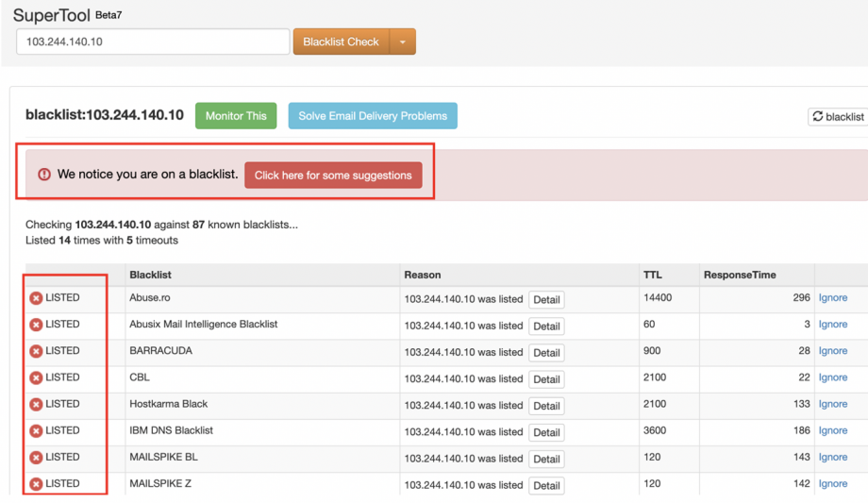Viewport: 868px width, 503px height.
Task: Sort by the ResponseTime column header
Action: click(740, 275)
